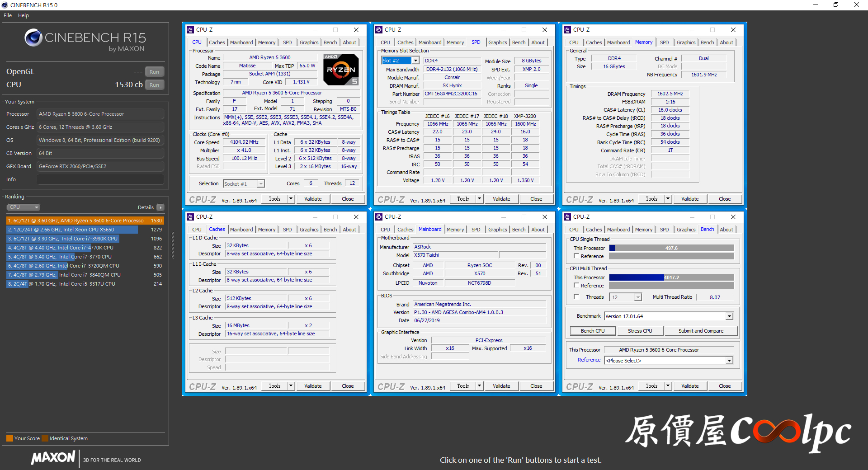This screenshot has width=868, height=470.
Task: Click the Info text field in Your System
Action: (x=100, y=179)
